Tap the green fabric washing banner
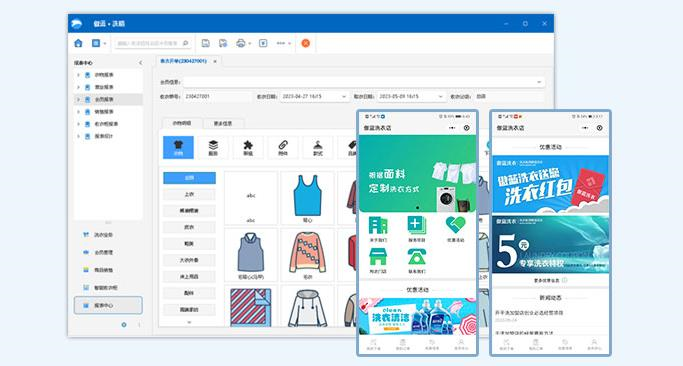Screen dimensions: 683x366 pyautogui.click(x=417, y=173)
